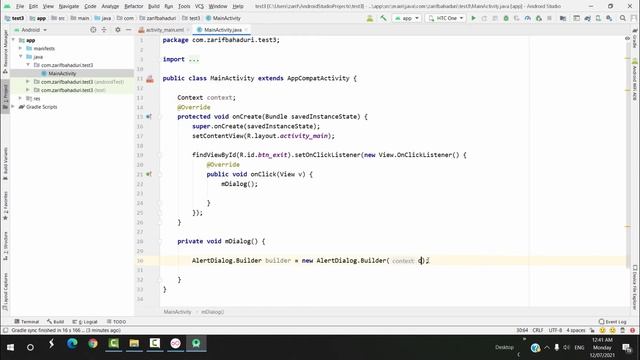Open the Android project view dropdown

pyautogui.click(x=31, y=30)
